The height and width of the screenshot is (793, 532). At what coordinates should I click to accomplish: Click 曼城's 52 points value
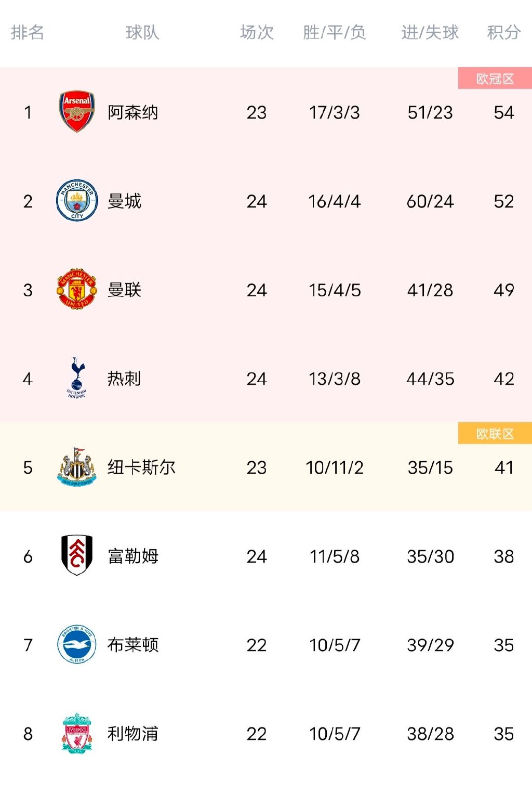pos(503,201)
